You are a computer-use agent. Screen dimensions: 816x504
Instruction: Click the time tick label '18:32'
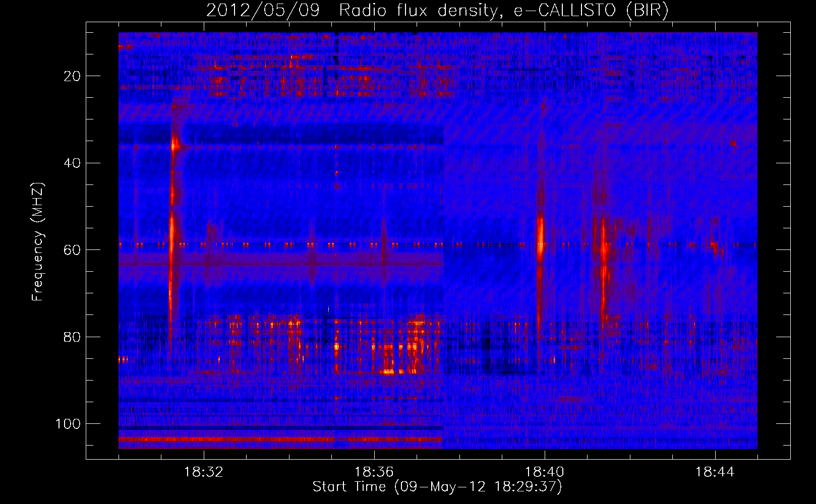204,472
